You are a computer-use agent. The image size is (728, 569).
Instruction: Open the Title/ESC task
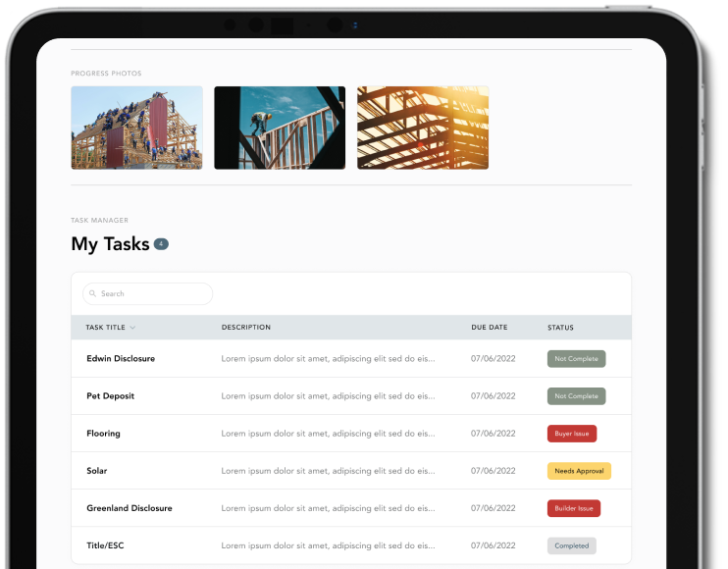pyautogui.click(x=105, y=545)
